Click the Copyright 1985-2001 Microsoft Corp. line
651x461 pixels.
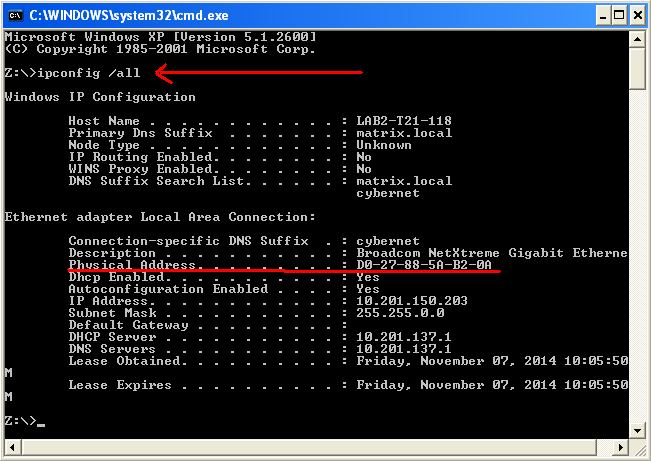(x=160, y=49)
